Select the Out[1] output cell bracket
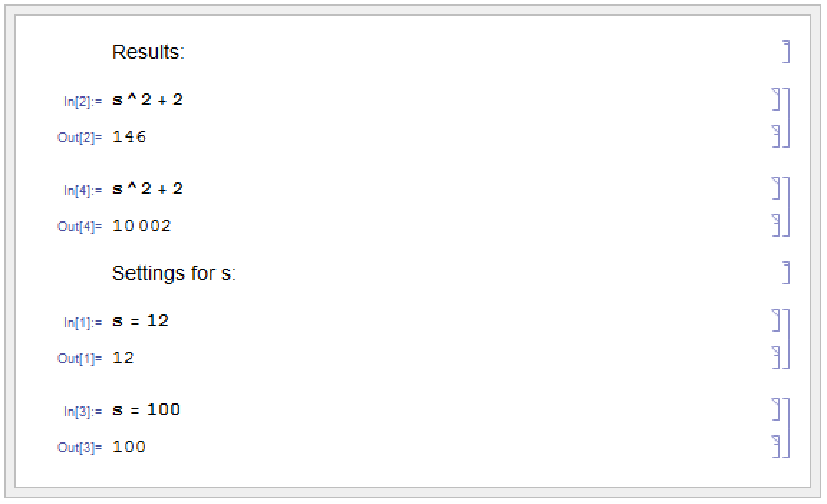This screenshot has height=504, width=827. (x=776, y=357)
